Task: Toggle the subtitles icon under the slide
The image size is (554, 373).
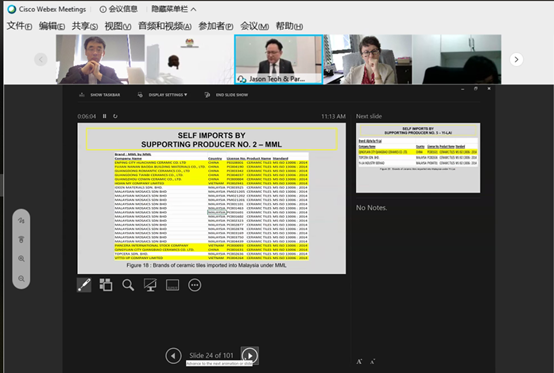Action: pos(172,285)
